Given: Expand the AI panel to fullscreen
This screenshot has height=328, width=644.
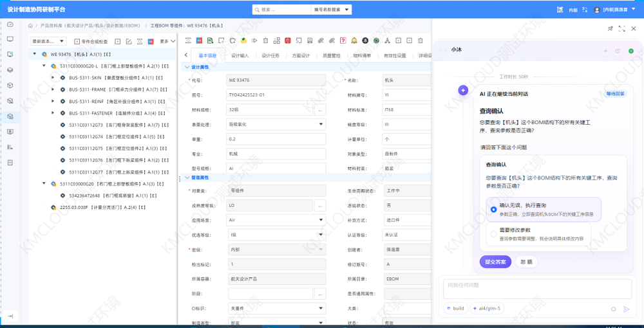Looking at the screenshot, I should point(622,29).
